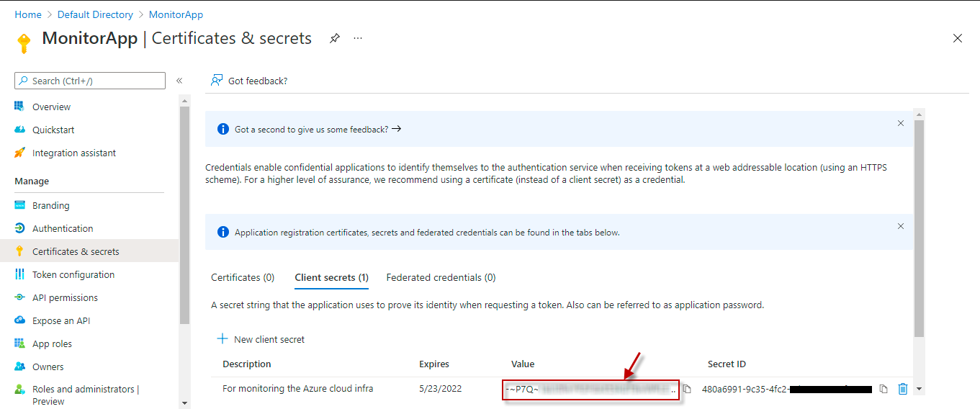Delete the client secret with trash icon

click(903, 389)
